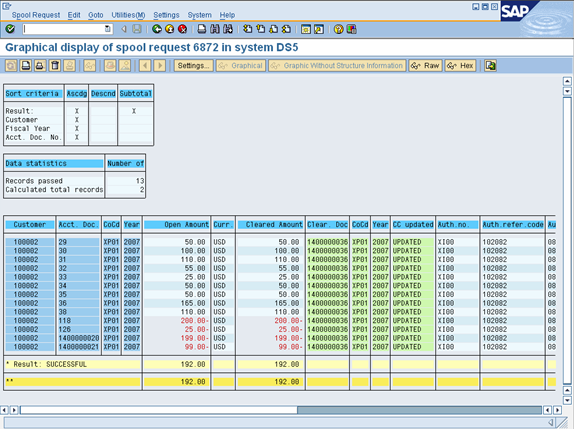Click the Graphical display button
575x430 pixels.
[241, 66]
